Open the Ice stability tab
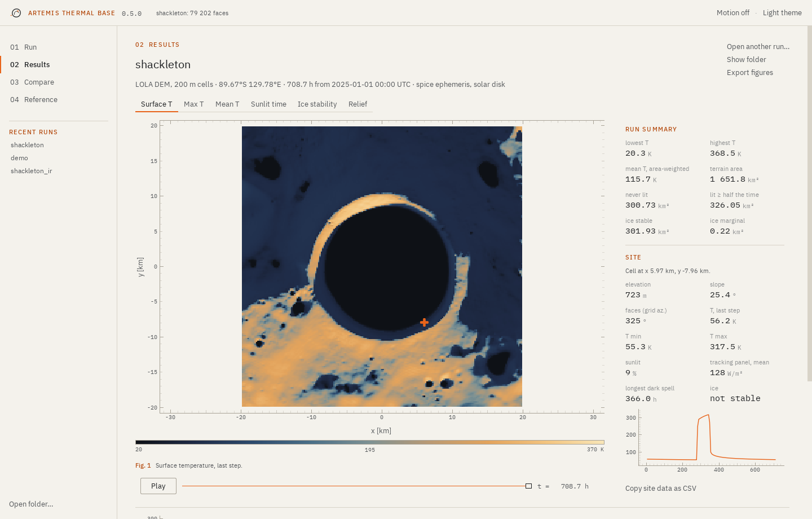Image resolution: width=812 pixels, height=519 pixels. pos(317,104)
